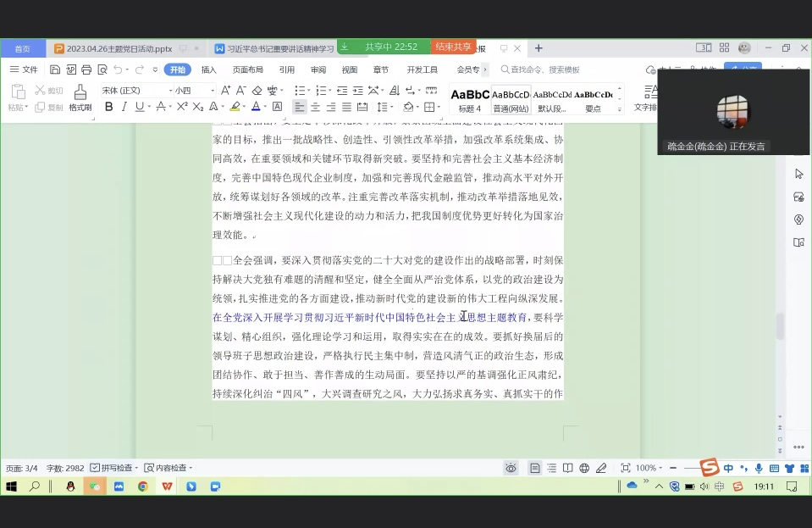Click the 结束共享 end sharing button
Viewport: 812px width, 528px height.
pyautogui.click(x=454, y=47)
